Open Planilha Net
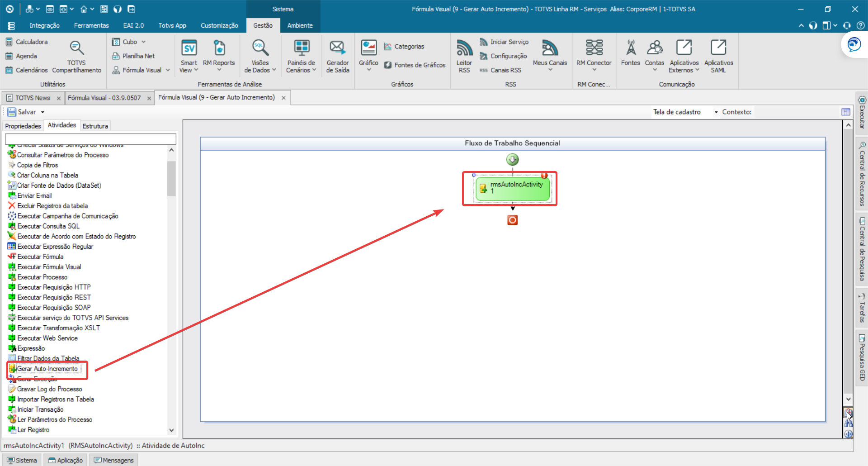The height and width of the screenshot is (466, 868). coord(133,56)
